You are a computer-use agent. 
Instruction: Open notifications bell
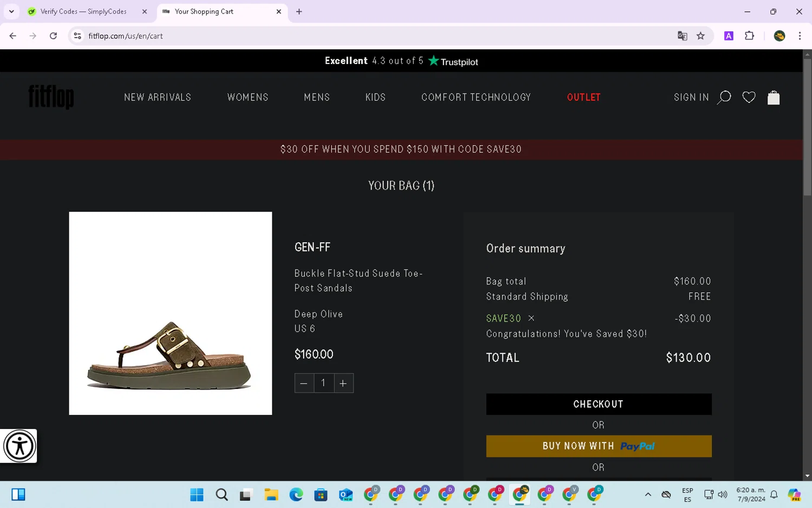[x=774, y=494]
